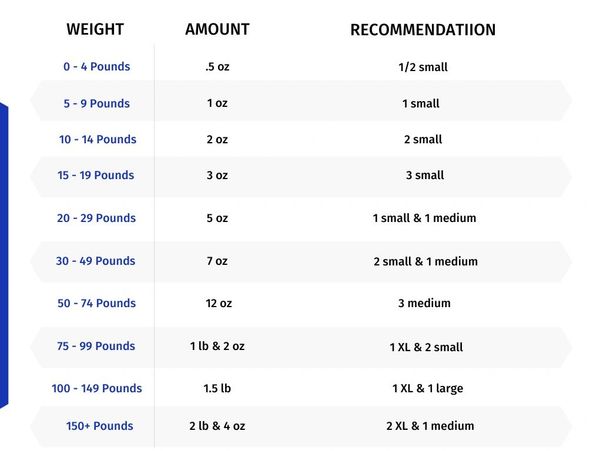Select the "2 XL & 1 medium" recommendation
600x451 pixels.
(430, 426)
